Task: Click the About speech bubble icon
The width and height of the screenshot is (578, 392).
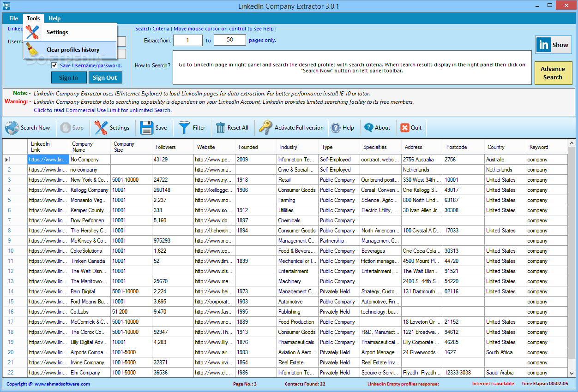Action: (368, 128)
